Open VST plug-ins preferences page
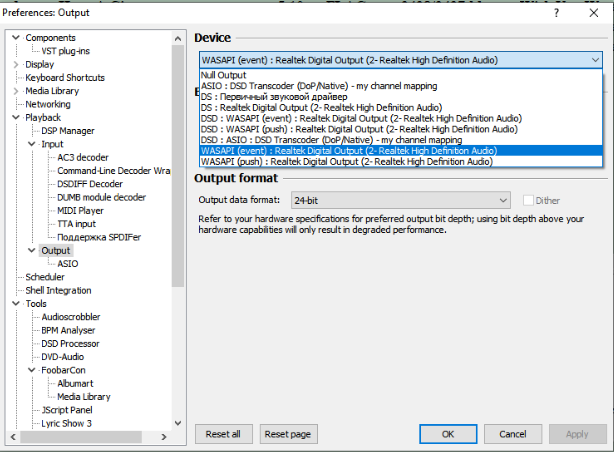Viewport: 614px width, 452px height. (x=65, y=51)
